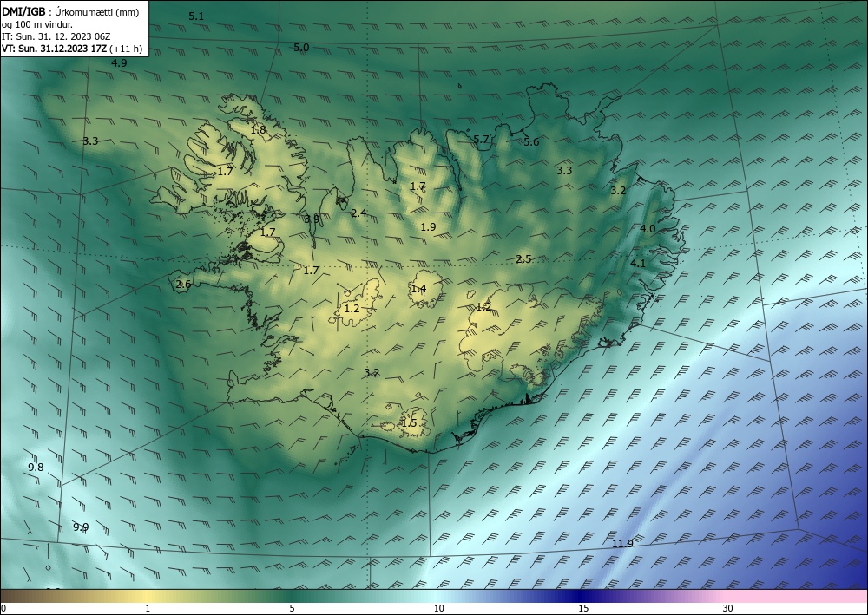
Task: Click the "1" tick on color scale
Action: click(148, 609)
